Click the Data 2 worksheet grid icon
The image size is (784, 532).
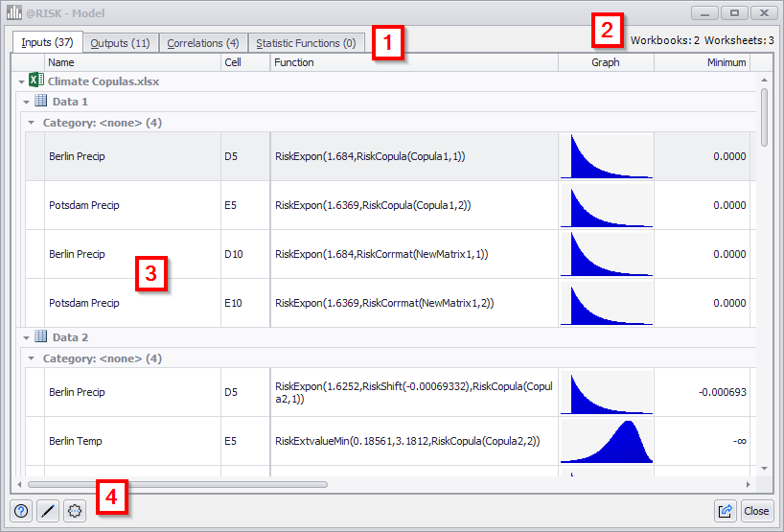pyautogui.click(x=40, y=336)
